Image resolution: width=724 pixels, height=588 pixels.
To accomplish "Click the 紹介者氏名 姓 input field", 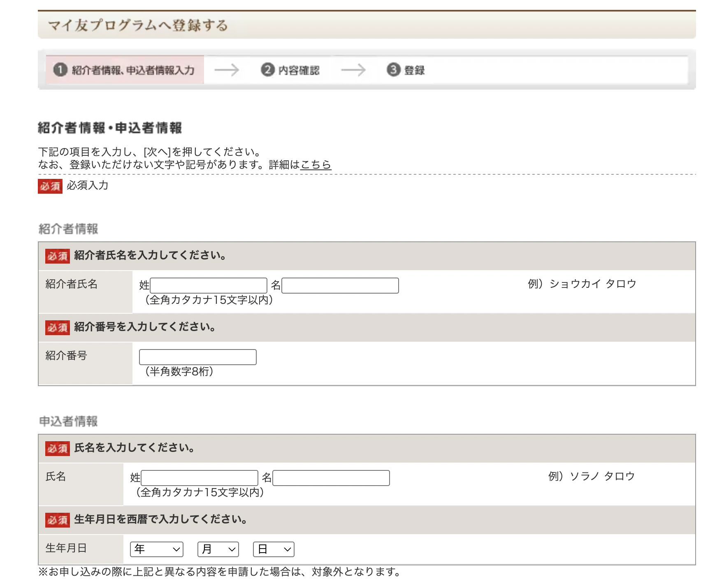I will 209,285.
